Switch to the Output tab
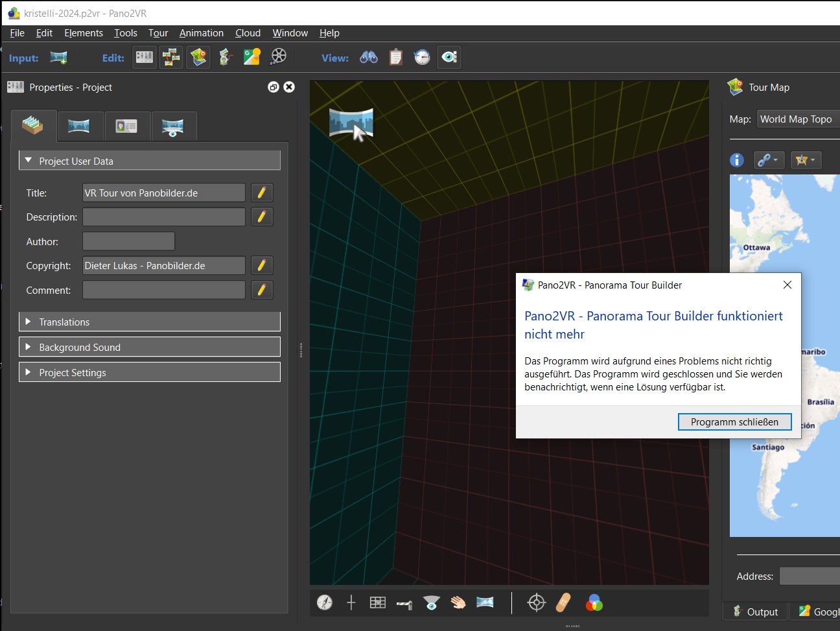This screenshot has width=840, height=631. coord(755,612)
